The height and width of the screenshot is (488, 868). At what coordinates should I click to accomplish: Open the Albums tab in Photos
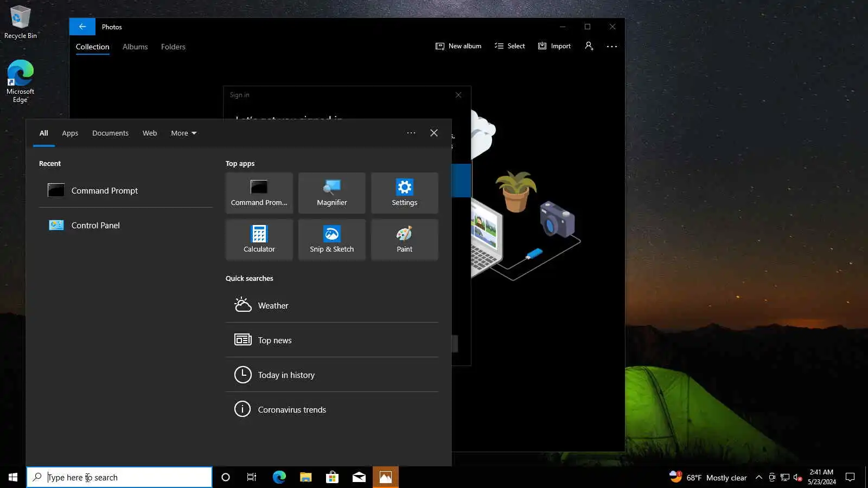pyautogui.click(x=135, y=47)
